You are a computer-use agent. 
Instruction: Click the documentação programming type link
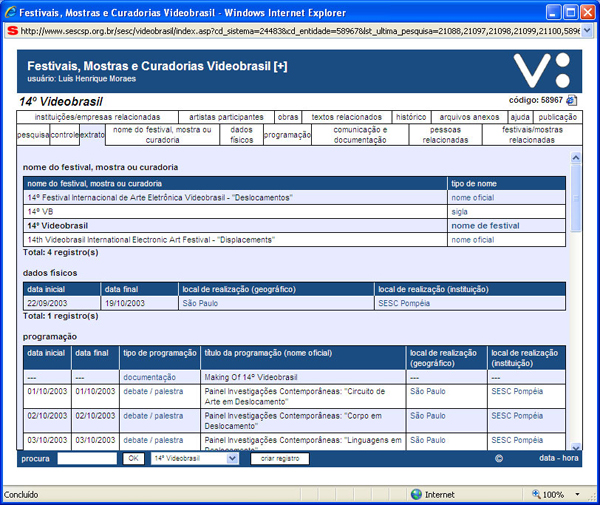click(x=150, y=377)
